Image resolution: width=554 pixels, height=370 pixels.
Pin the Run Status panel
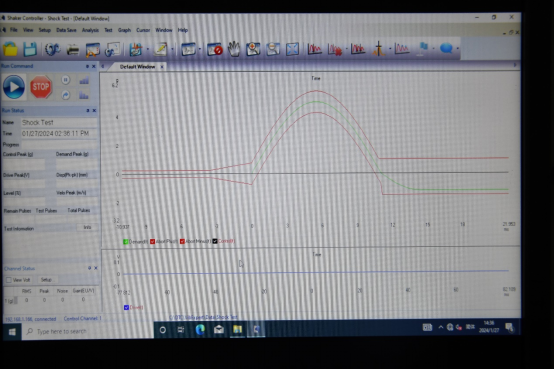click(x=88, y=111)
